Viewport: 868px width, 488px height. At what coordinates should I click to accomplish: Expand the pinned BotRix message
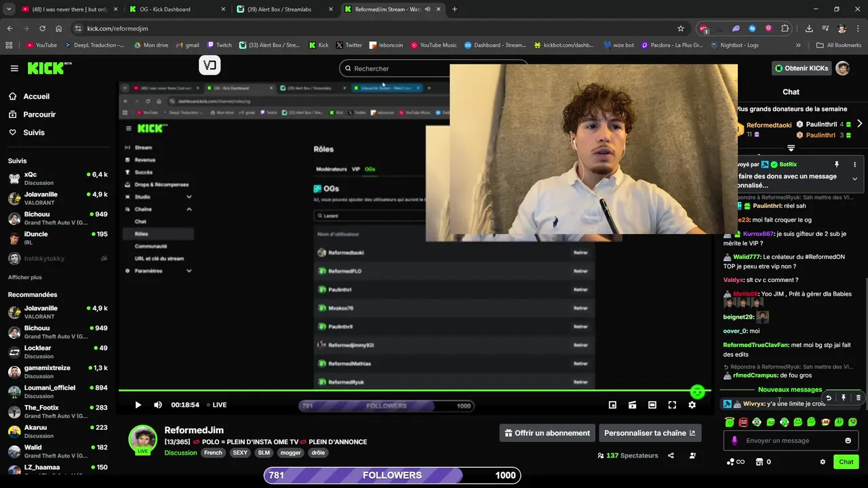click(x=854, y=179)
